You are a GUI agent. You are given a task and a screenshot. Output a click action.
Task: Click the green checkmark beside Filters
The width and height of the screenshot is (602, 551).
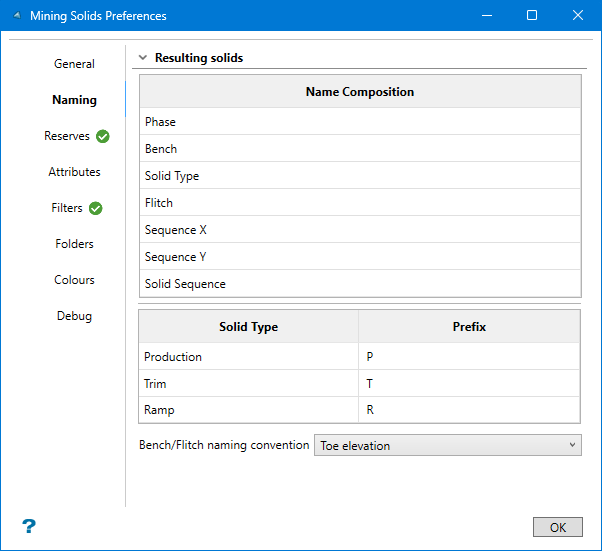96,208
